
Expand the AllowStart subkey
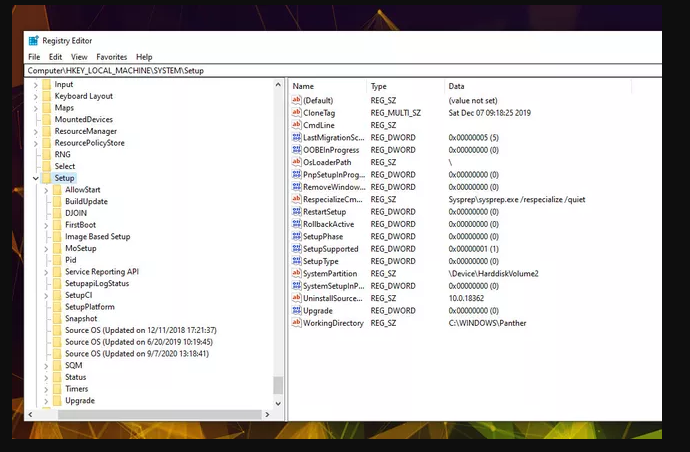pyautogui.click(x=46, y=190)
